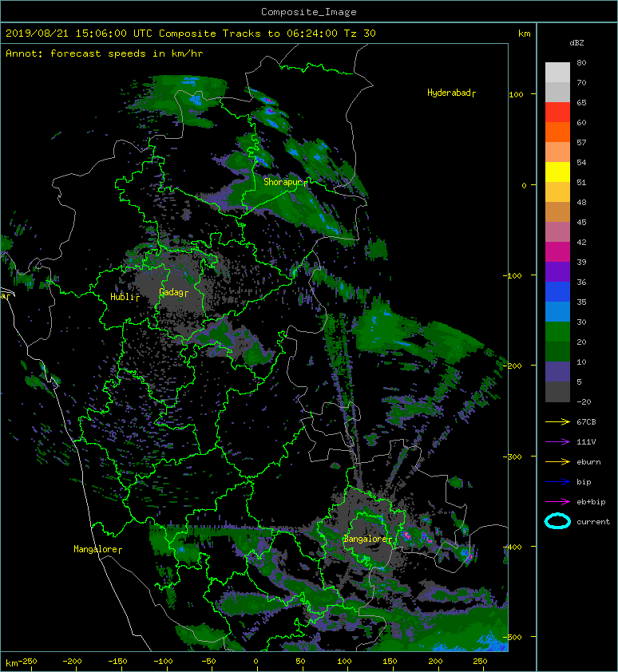Screen dimensions: 618x672
Task: Click the -200 tick on the vertical axis
Action: [x=513, y=366]
